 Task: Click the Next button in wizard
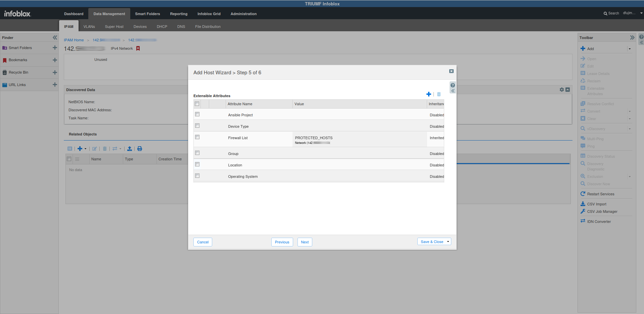click(x=305, y=242)
